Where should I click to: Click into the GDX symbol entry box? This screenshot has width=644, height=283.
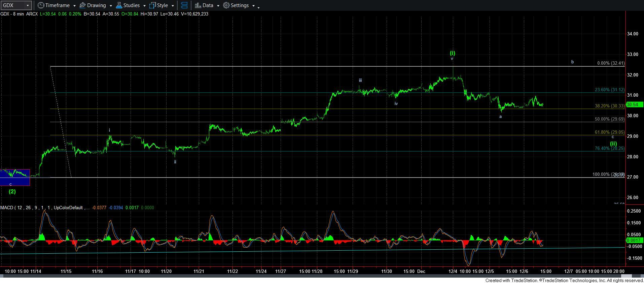(13, 5)
